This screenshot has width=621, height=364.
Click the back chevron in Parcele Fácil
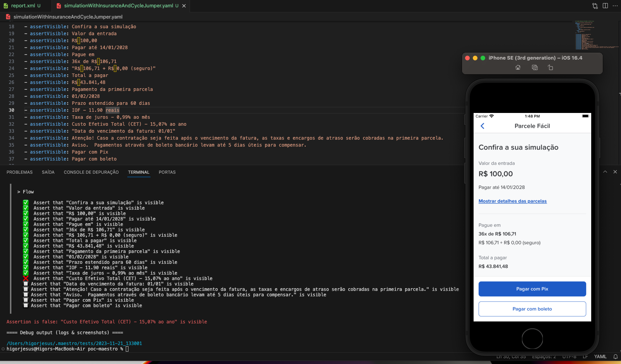coord(482,126)
